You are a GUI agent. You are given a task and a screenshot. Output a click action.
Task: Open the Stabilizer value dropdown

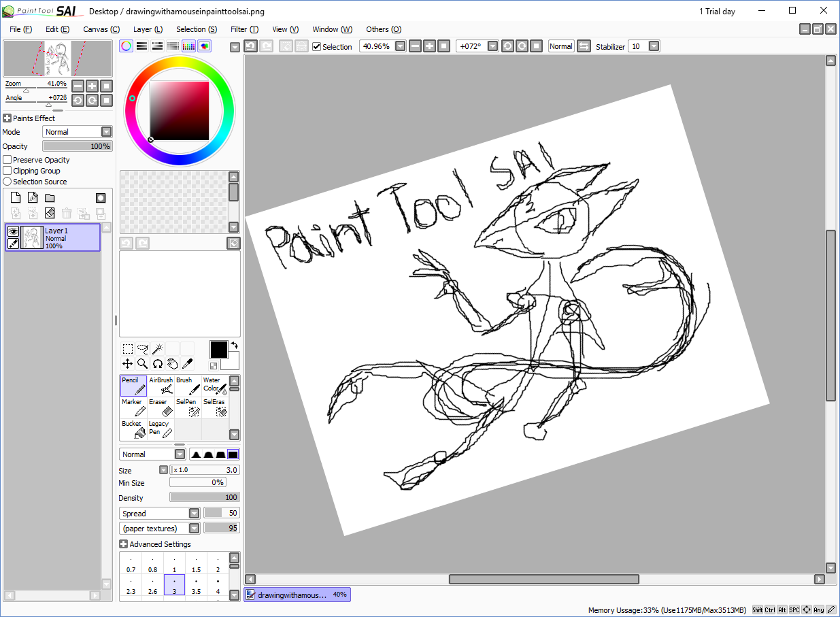click(654, 46)
